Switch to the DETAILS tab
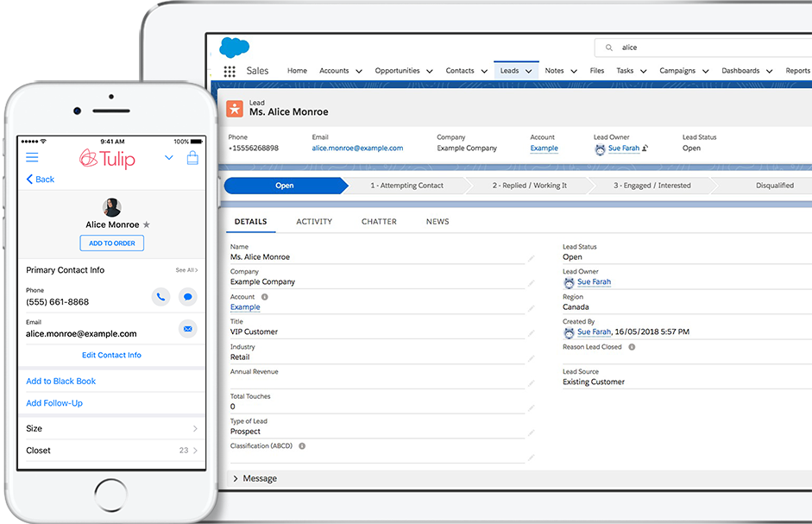Screen dimensions: 812x524 250,222
